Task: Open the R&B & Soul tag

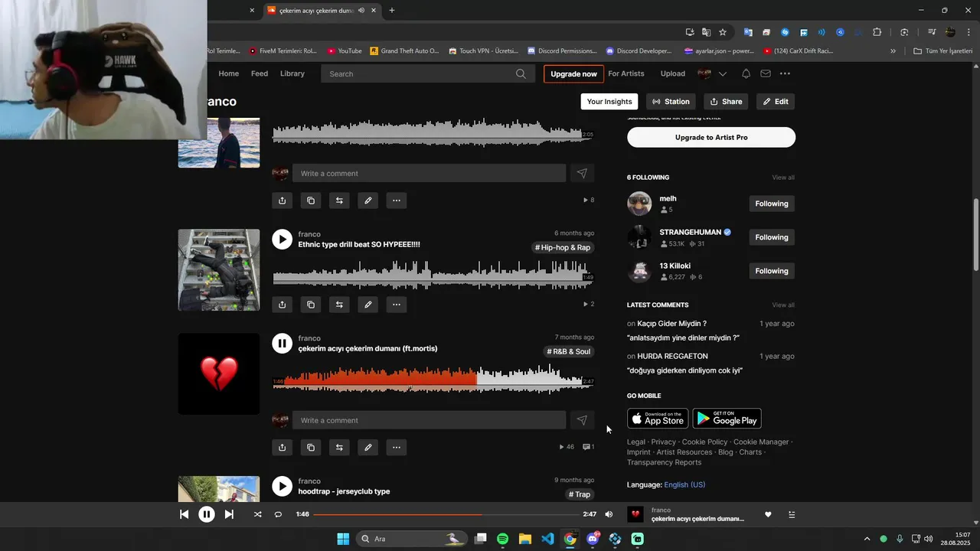Action: pyautogui.click(x=569, y=352)
